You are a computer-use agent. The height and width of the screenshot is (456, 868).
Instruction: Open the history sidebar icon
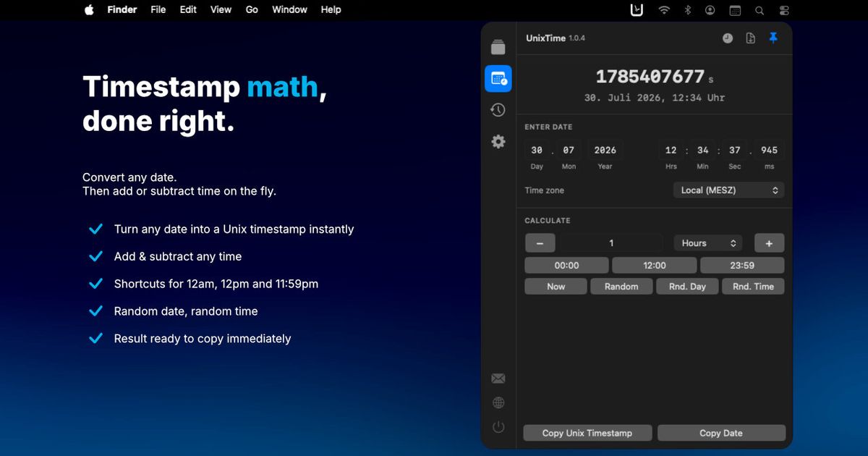498,110
